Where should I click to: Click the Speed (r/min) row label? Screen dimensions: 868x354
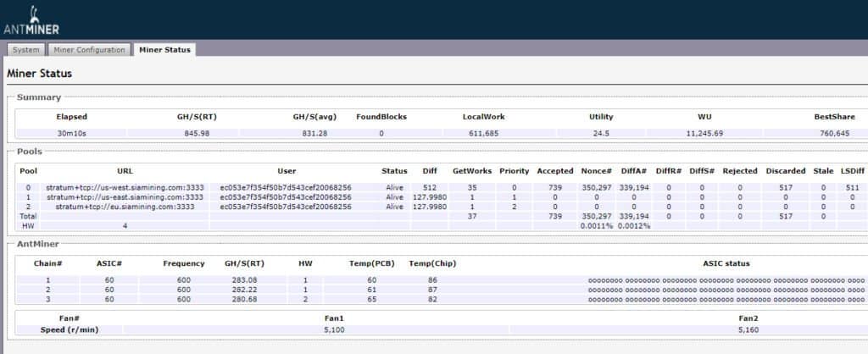click(70, 329)
